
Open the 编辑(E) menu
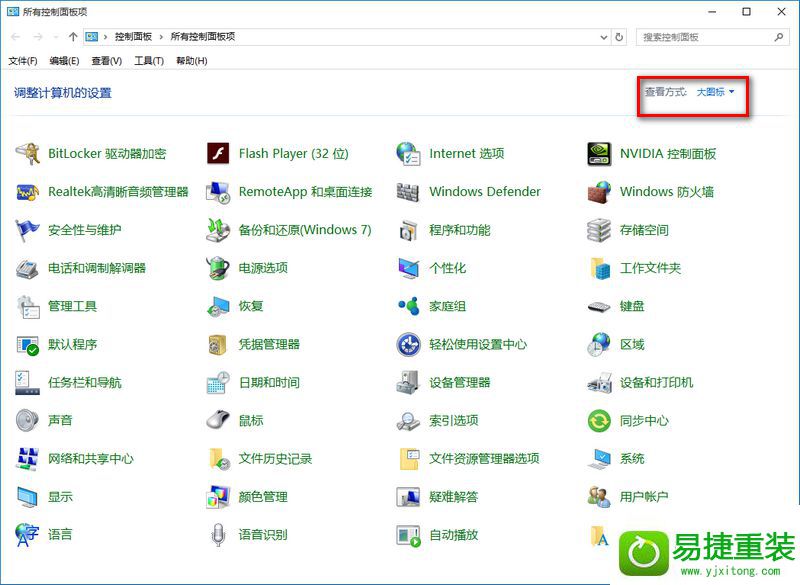tap(64, 61)
